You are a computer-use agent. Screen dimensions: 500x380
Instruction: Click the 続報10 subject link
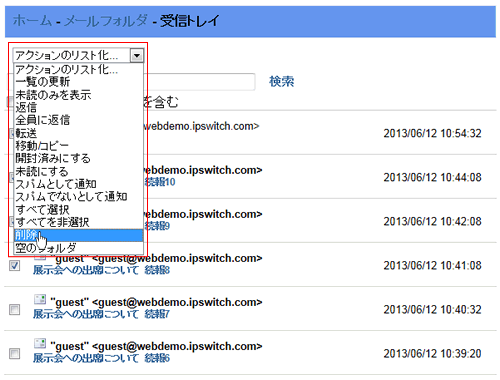[160, 182]
